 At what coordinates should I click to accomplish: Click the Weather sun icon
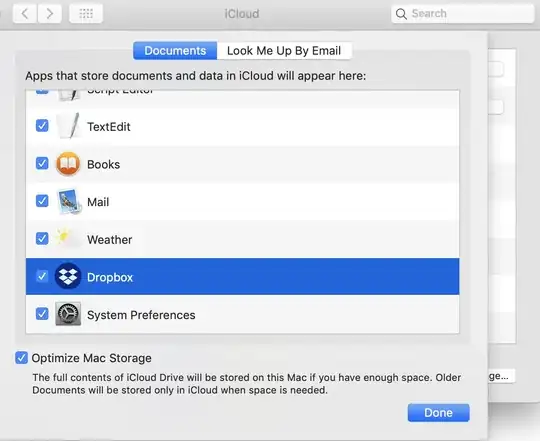(68, 238)
